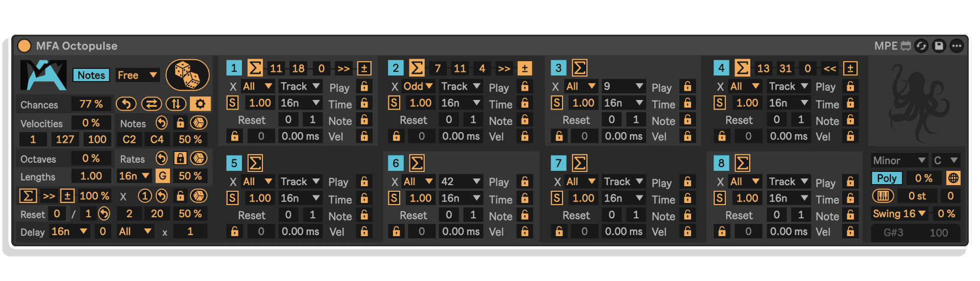Click the sequencer 6 number button
The image size is (980, 281).
click(396, 163)
